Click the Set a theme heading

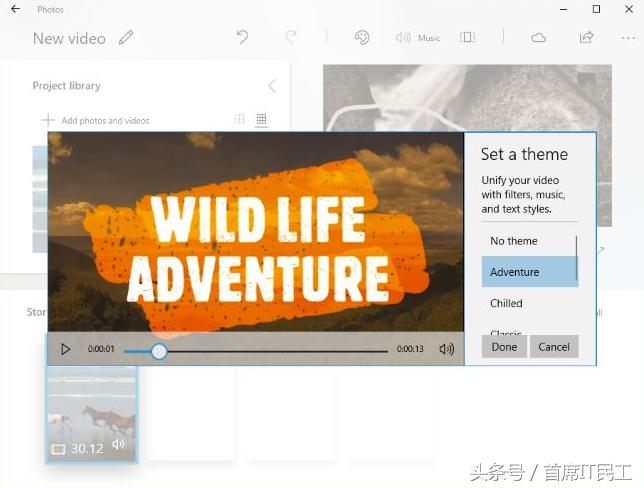click(524, 154)
